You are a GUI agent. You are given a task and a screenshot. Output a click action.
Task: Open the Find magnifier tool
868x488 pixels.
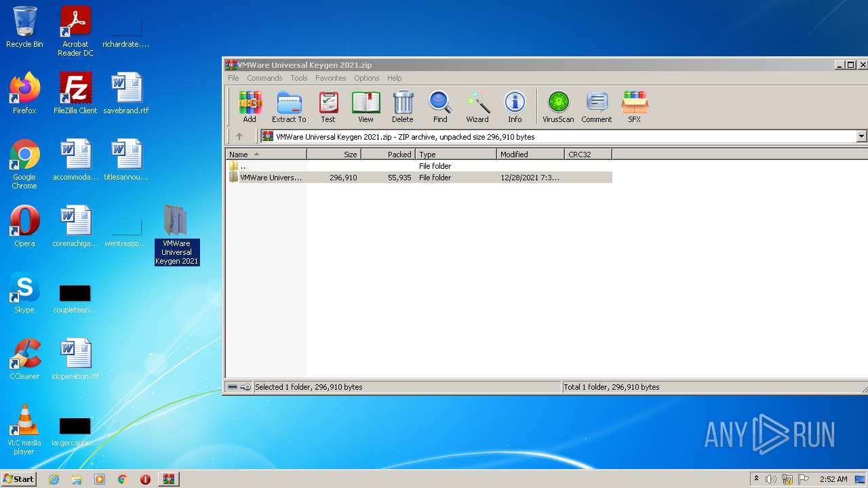(x=440, y=106)
